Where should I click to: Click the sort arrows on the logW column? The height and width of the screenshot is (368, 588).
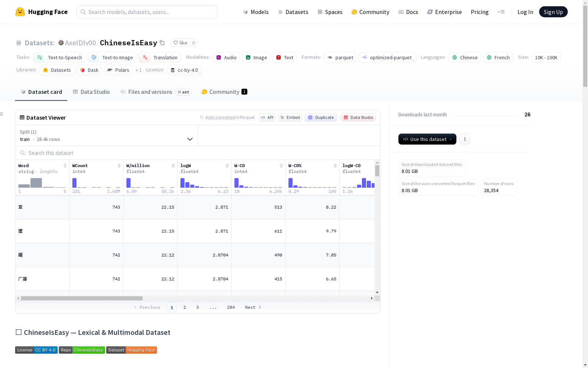coord(227,166)
